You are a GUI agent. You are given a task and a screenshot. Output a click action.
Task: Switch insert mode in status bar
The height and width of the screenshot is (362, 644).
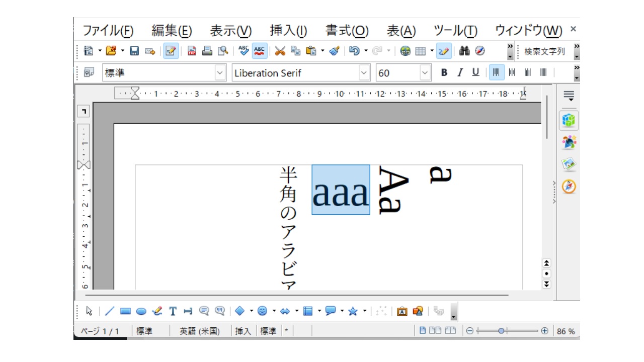243,331
